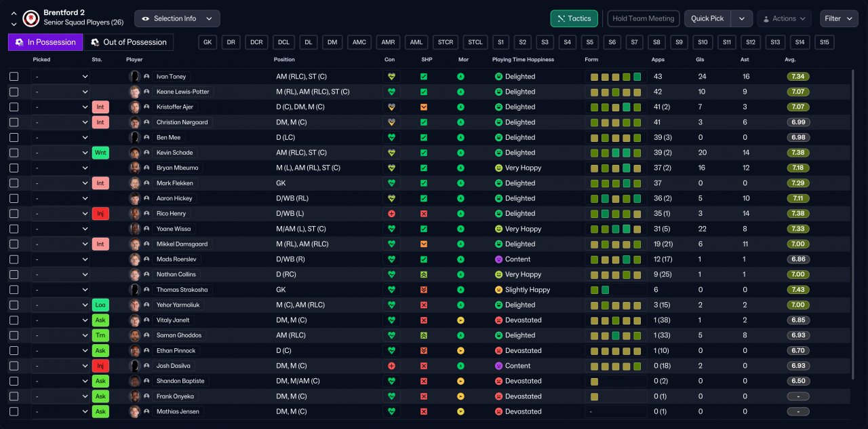The height and width of the screenshot is (429, 868).
Task: Open the Tactics button
Action: (x=574, y=18)
